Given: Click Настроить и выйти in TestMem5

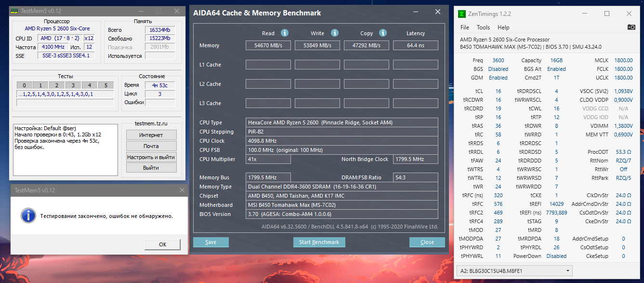Looking at the screenshot, I should tap(151, 157).
